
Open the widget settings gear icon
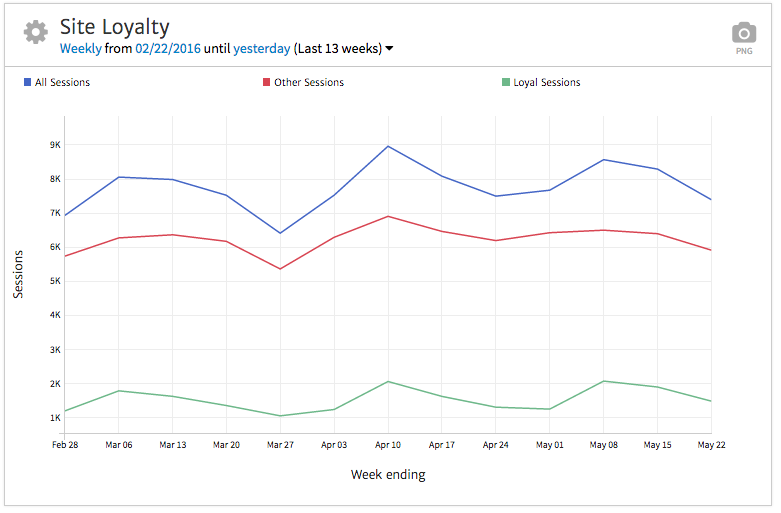[x=36, y=32]
